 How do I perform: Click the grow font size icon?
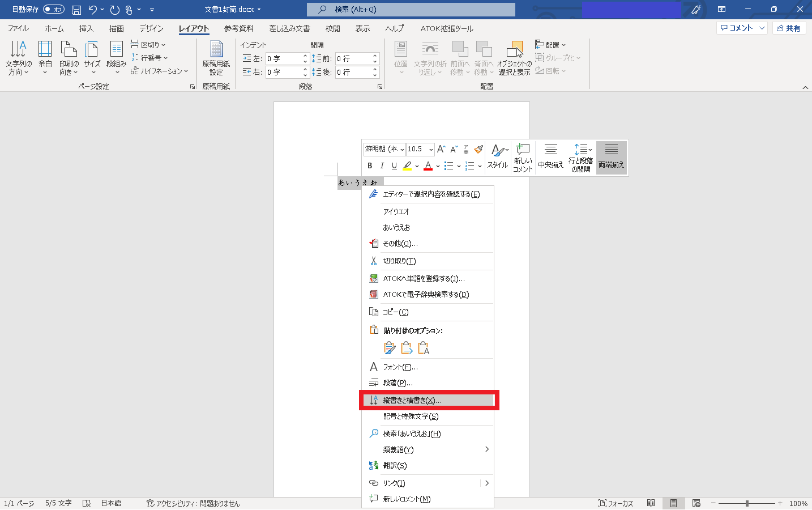(441, 149)
